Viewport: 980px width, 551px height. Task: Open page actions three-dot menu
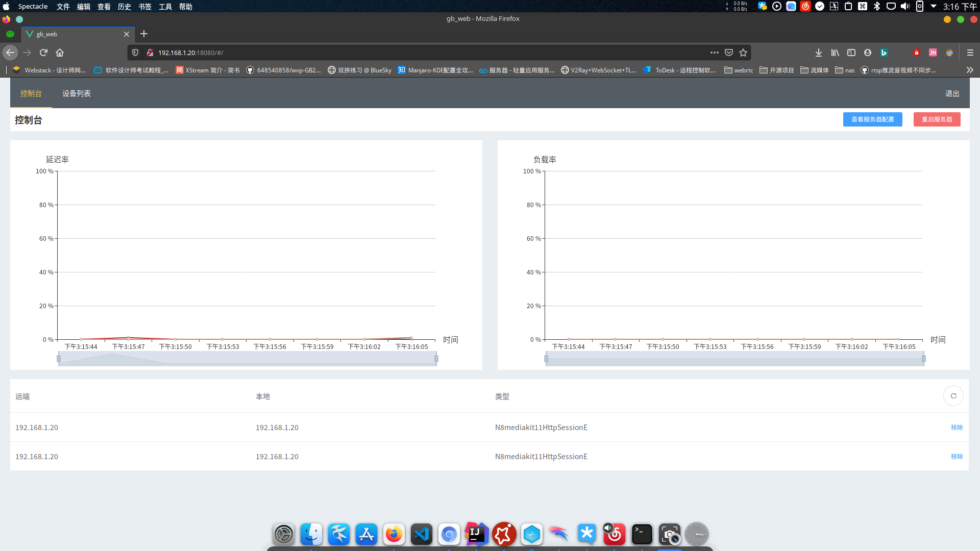click(x=715, y=53)
